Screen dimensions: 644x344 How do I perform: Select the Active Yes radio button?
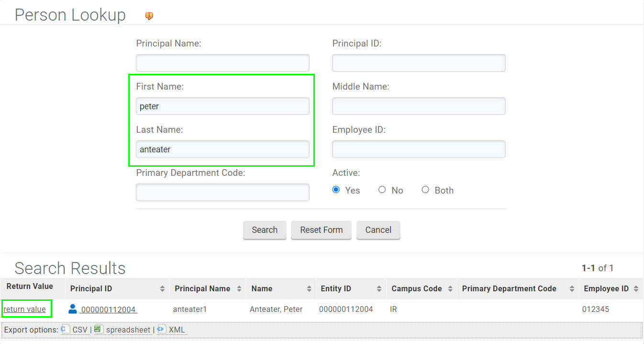coord(336,190)
